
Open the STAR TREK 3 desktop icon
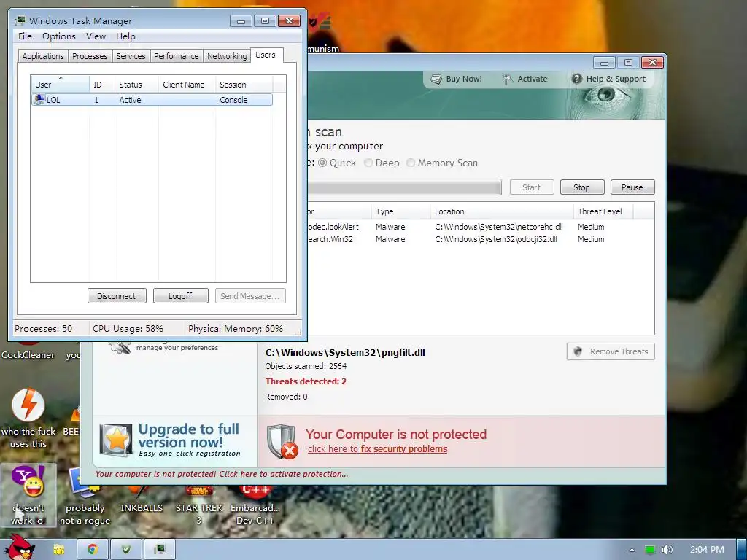(x=199, y=505)
